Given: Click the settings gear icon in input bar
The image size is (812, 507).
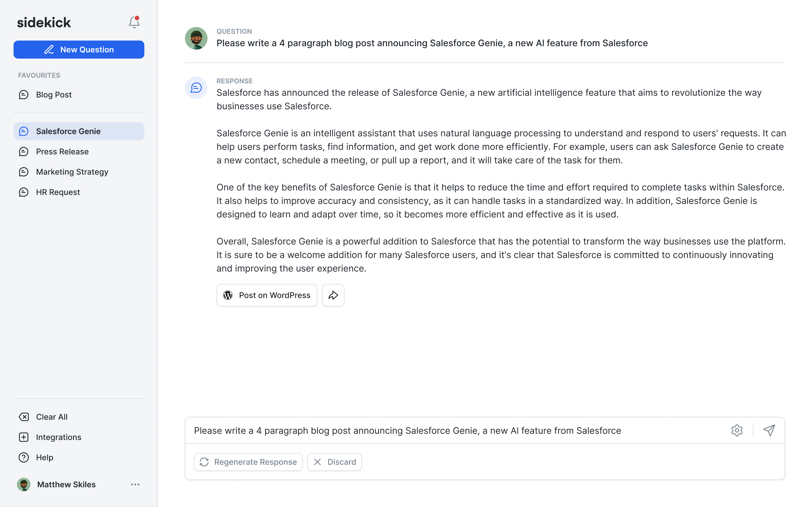Looking at the screenshot, I should tap(737, 430).
